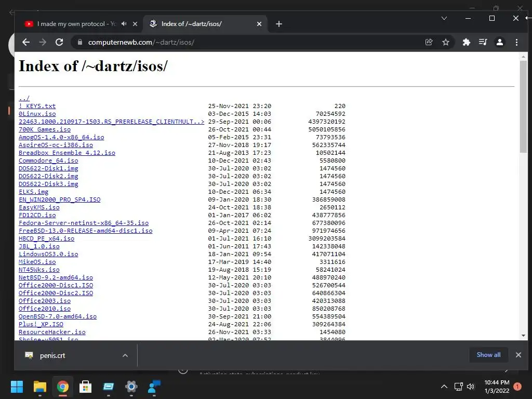This screenshot has height=399, width=532.
Task: Open Fedora-Server-netinst-x86_64-35.iso link
Action: pyautogui.click(x=84, y=223)
